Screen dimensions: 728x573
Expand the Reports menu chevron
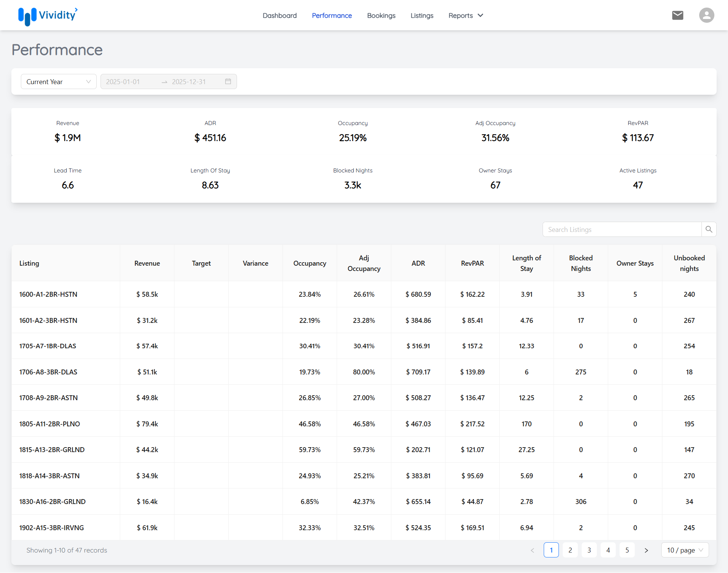pyautogui.click(x=480, y=16)
